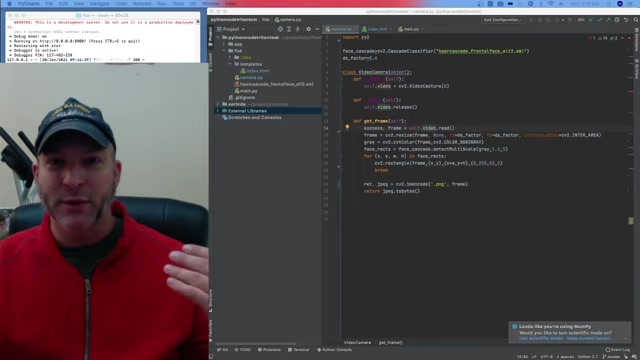Open Search Everywhere magnifier icon
Image resolution: width=640 pixels, height=360 pixels.
(636, 20)
